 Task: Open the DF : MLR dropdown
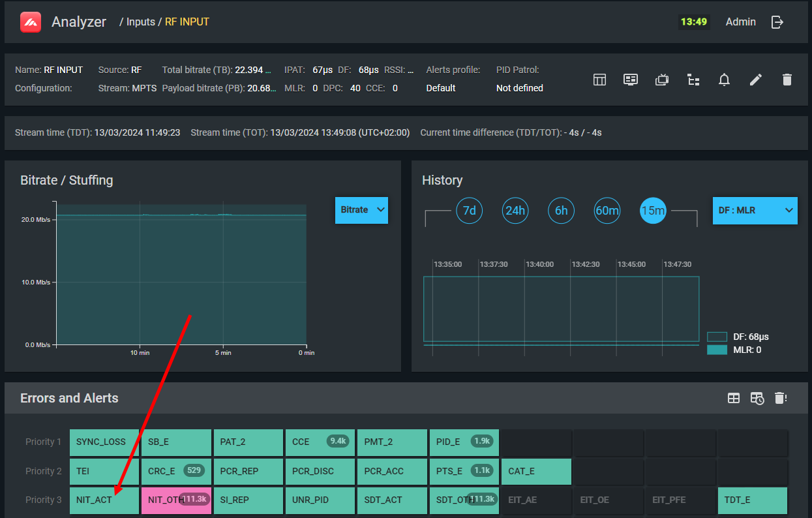[755, 211]
